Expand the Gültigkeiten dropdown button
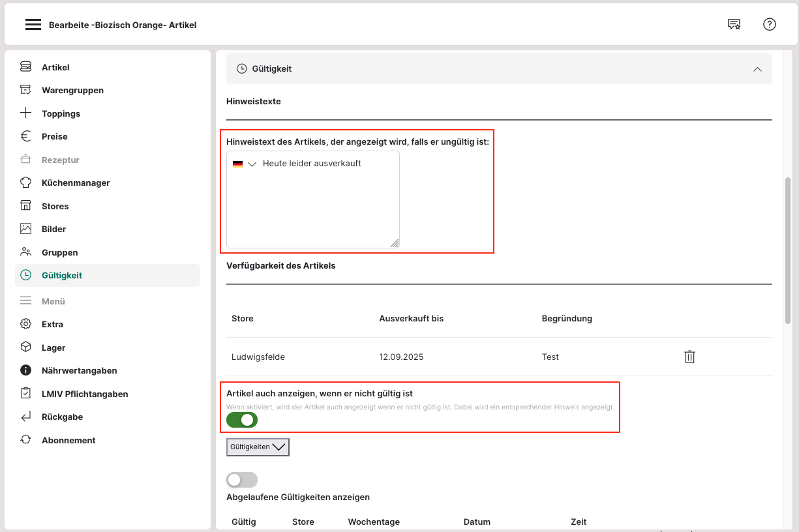 (x=258, y=447)
